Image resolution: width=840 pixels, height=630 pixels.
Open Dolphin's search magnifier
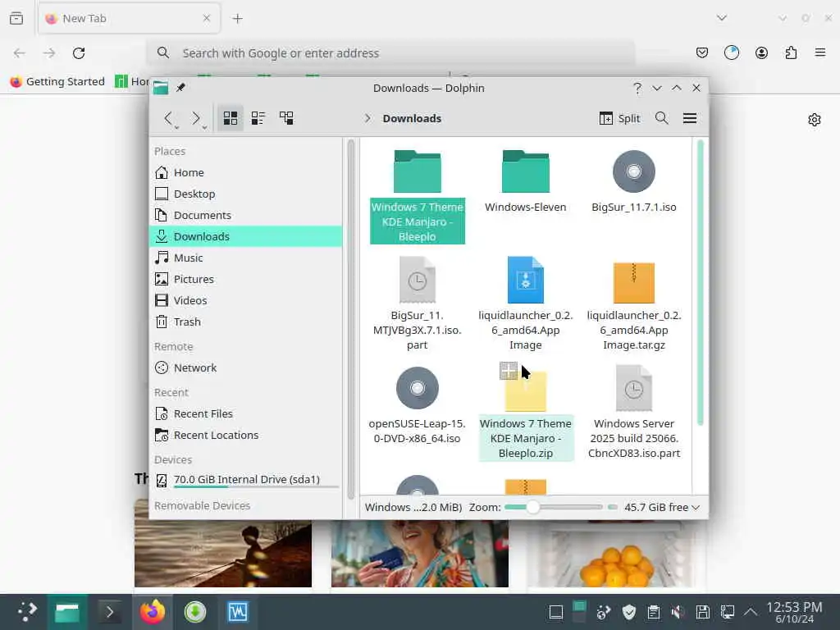coord(662,118)
